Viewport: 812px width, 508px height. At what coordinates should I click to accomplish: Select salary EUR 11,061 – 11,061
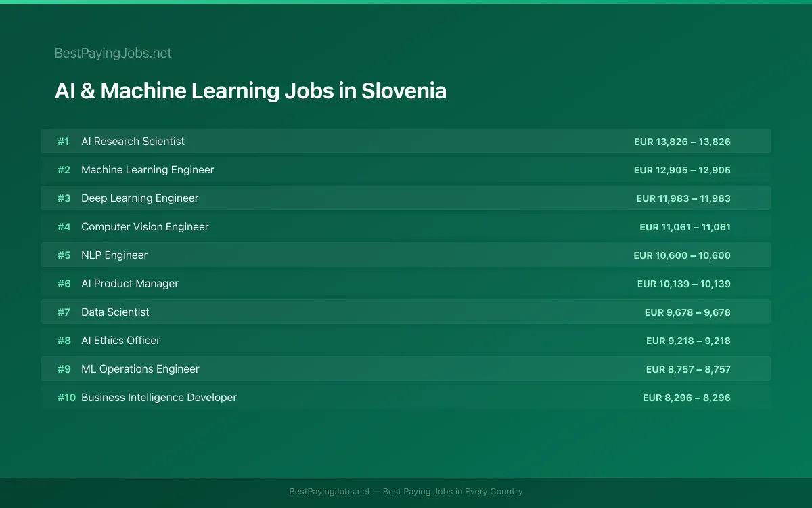coord(685,227)
